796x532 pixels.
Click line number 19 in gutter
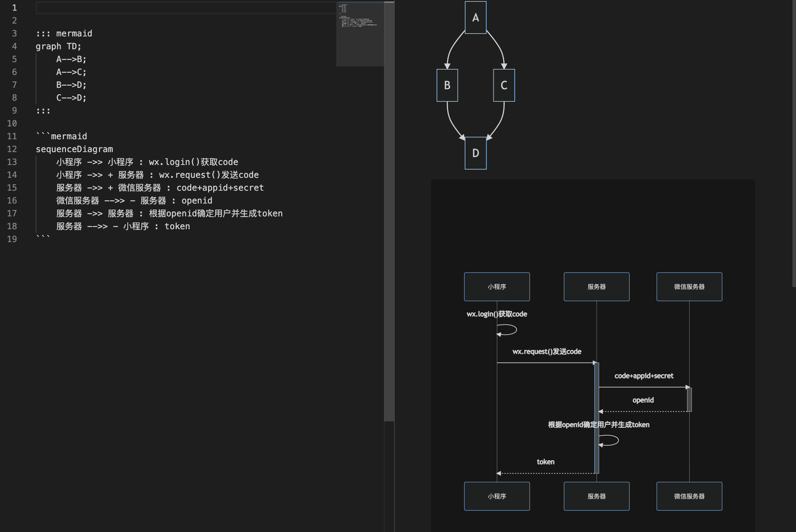12,239
